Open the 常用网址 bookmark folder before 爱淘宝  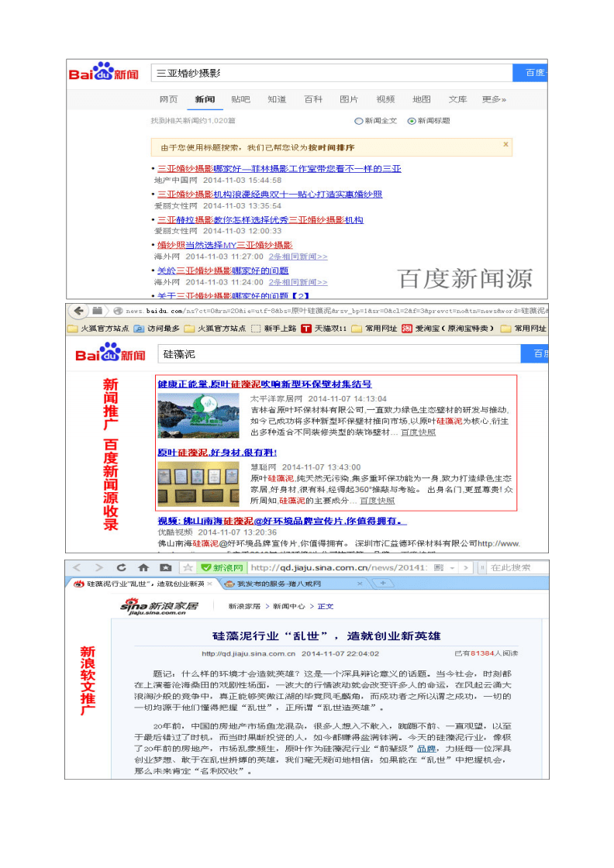click(x=374, y=329)
